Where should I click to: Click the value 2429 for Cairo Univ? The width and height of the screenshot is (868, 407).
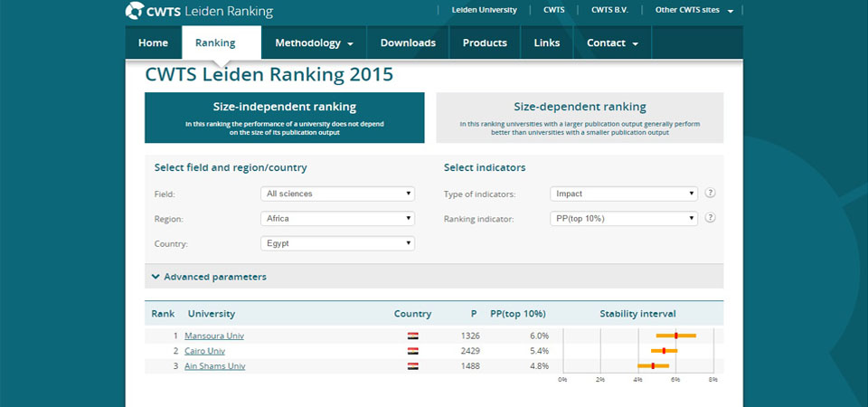click(470, 351)
